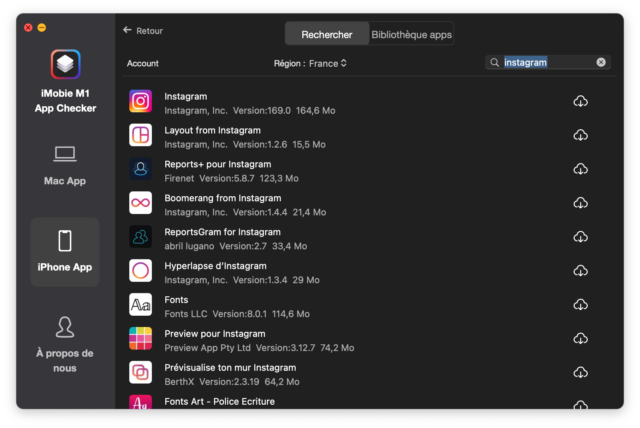Image resolution: width=640 pixels, height=428 pixels.
Task: Clear the instagram search text
Action: (601, 62)
